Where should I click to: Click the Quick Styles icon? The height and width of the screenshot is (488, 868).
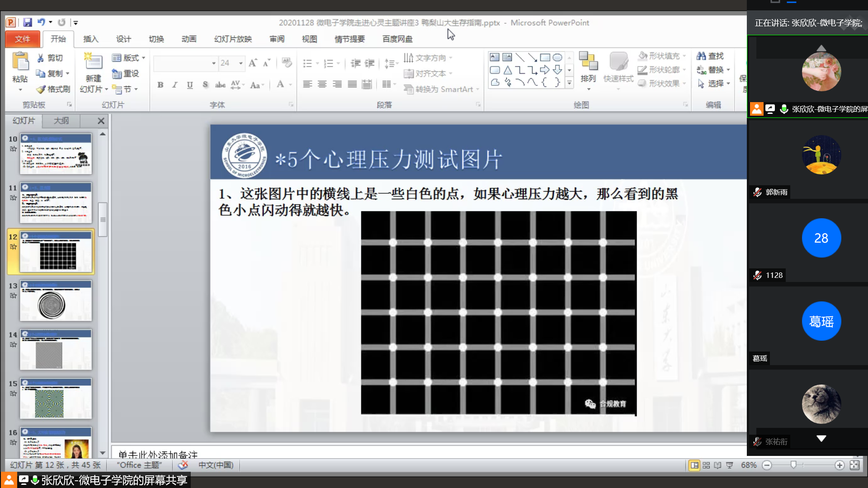(618, 61)
